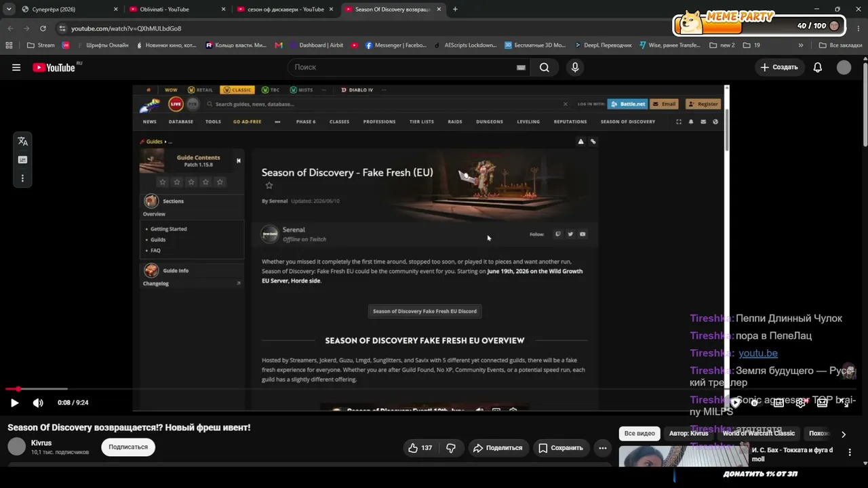Switch to the Суперёрл (2026) browser tab
This screenshot has height=488, width=868.
tap(70, 9)
